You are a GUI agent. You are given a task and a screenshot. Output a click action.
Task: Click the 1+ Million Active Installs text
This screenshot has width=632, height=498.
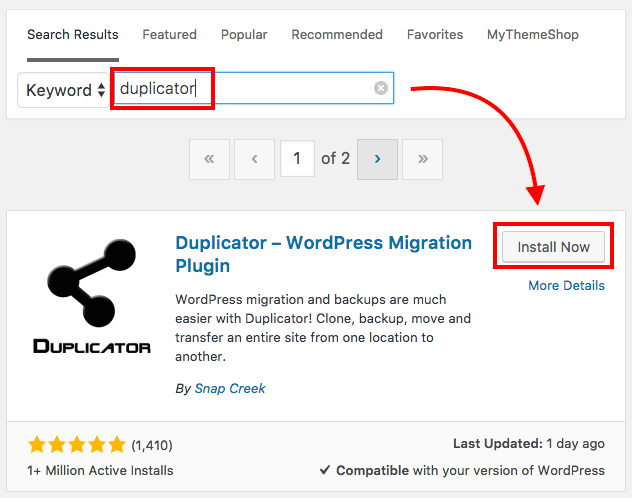pyautogui.click(x=100, y=471)
